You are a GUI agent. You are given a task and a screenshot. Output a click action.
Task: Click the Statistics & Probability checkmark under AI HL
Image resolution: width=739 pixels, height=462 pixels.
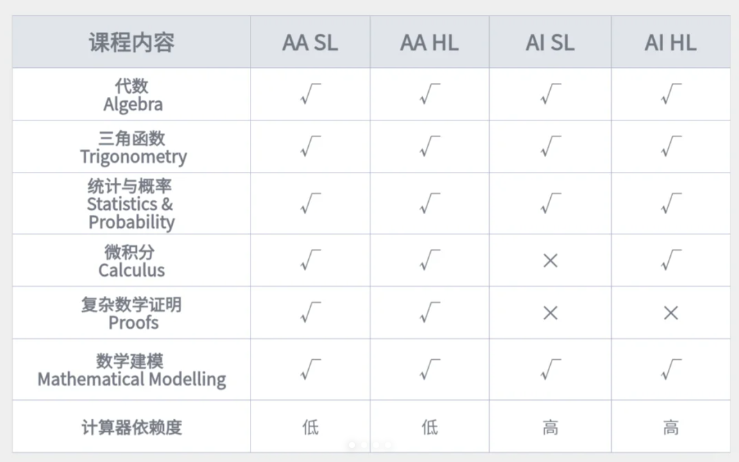point(670,204)
